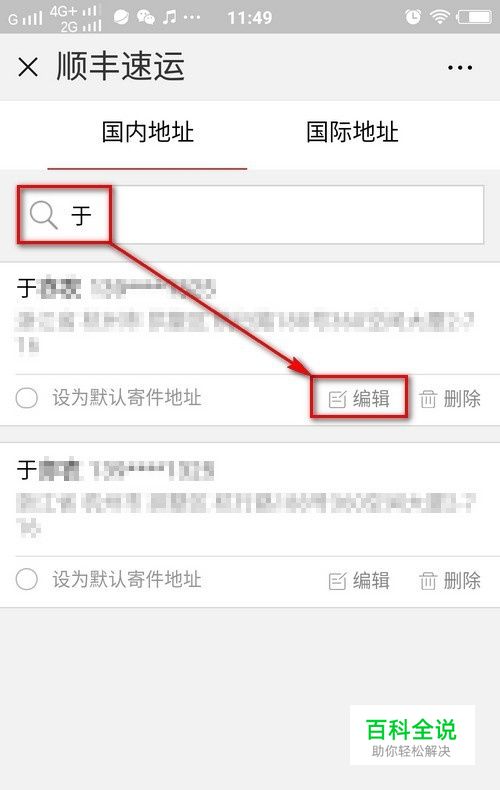500x790 pixels.
Task: Click 编辑 for the first address
Action: 371,399
